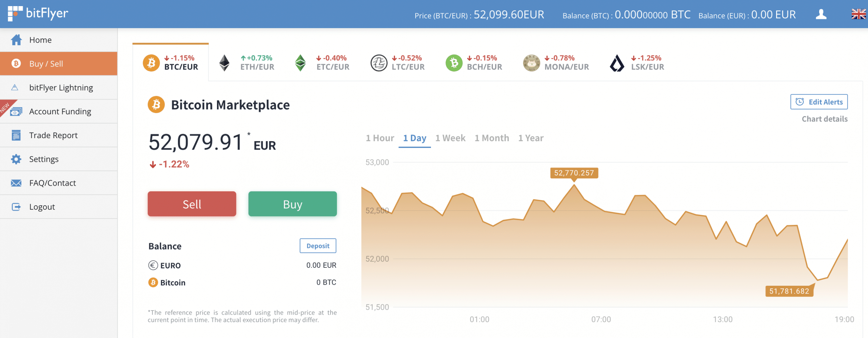Screen dimensions: 868x338
Task: Click header balance 0.00 EUR
Action: (x=773, y=15)
